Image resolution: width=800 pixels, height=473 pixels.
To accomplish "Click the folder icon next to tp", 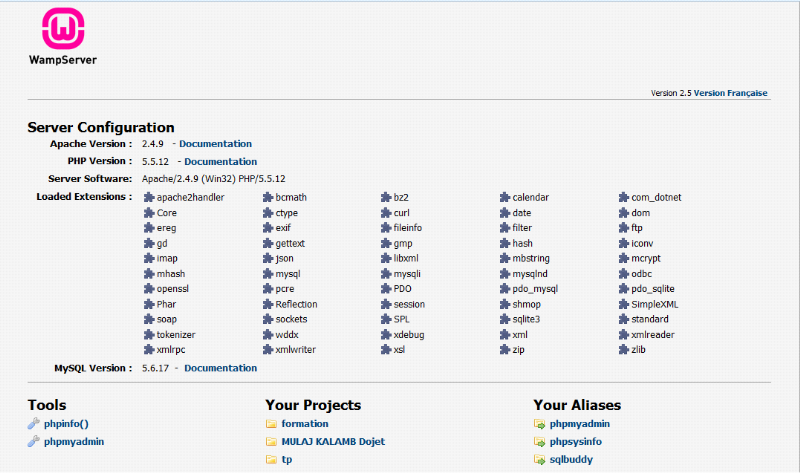I will 271,459.
